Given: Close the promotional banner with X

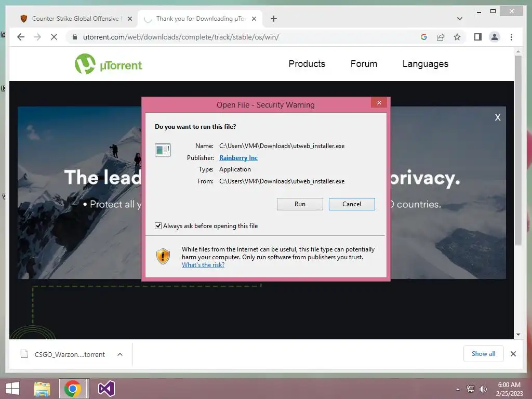Looking at the screenshot, I should (497, 117).
